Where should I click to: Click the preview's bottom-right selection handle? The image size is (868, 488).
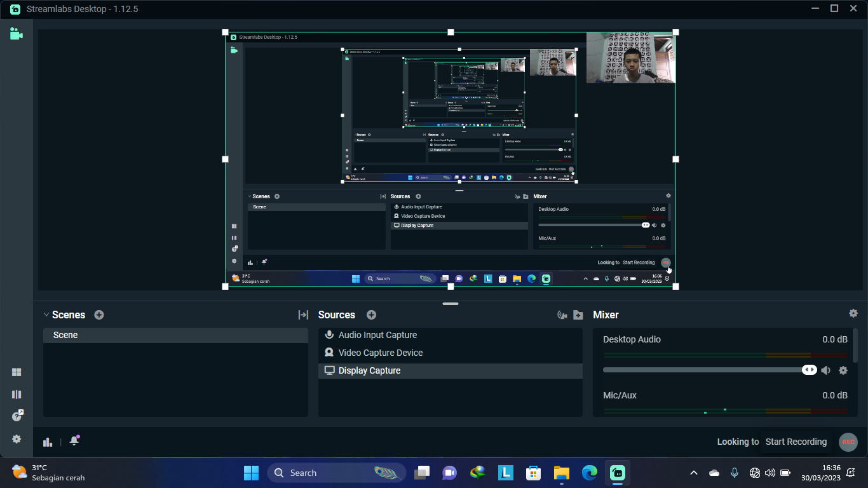coord(675,287)
